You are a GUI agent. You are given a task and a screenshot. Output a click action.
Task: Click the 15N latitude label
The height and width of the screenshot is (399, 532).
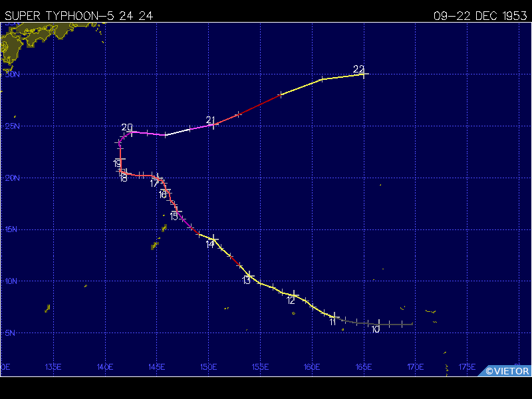pos(11,229)
